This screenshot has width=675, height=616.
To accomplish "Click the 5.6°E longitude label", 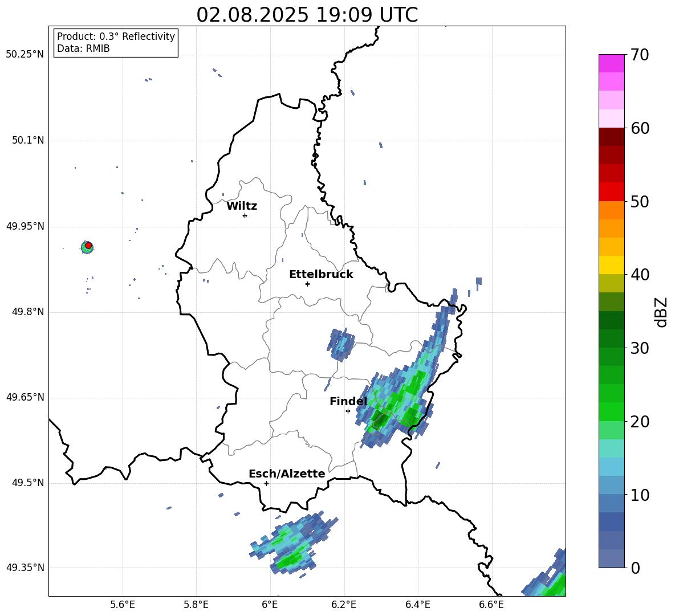I will 123,605.
